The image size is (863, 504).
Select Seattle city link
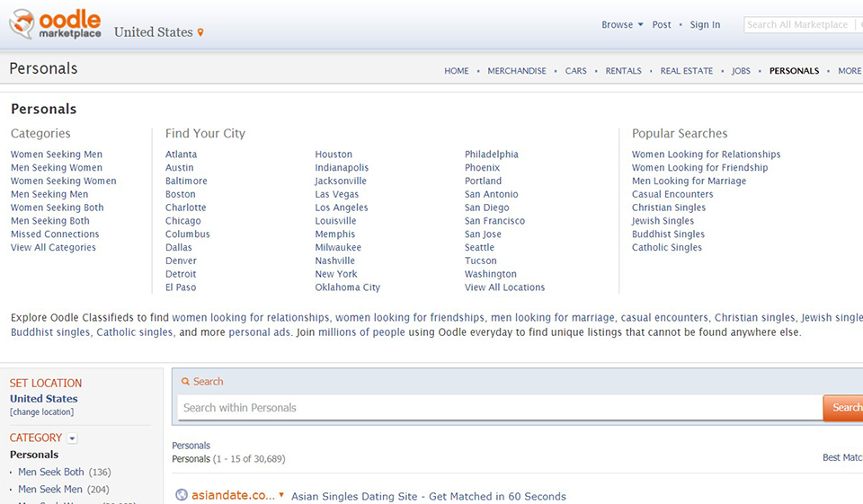(479, 247)
